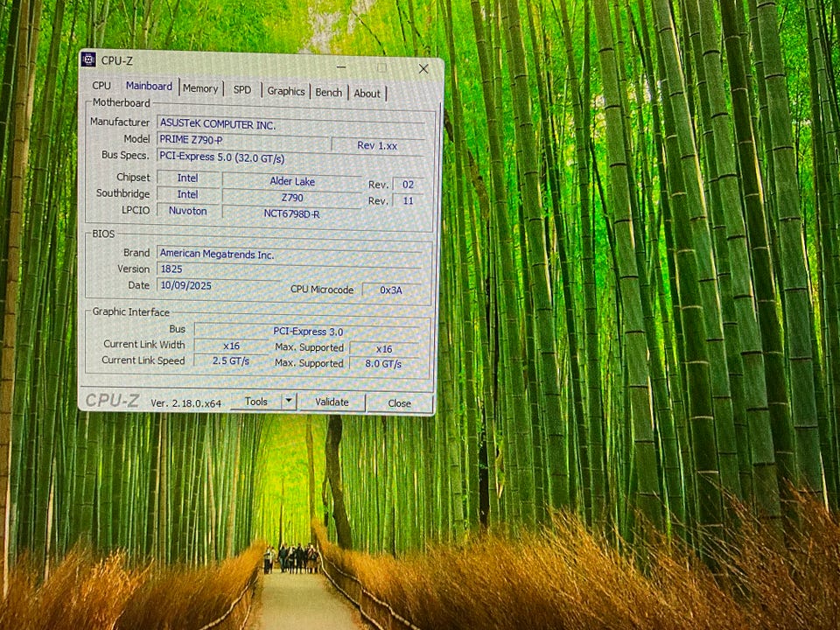Viewport: 840px width, 630px height.
Task: Click the CPU-Z app icon in title bar
Action: tap(87, 59)
